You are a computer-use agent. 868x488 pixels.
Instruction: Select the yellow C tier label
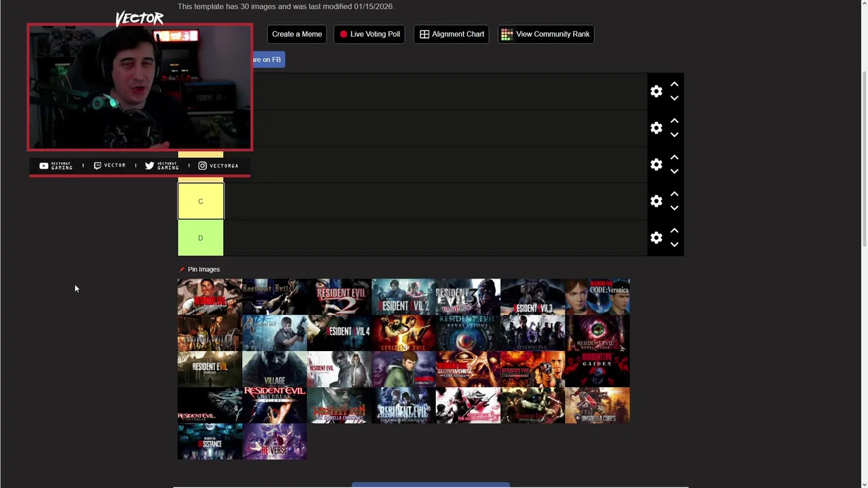pos(201,201)
